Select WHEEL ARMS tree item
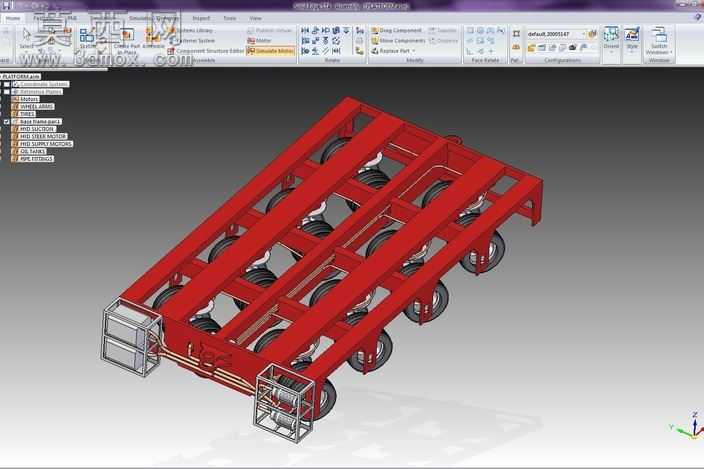This screenshot has height=469, width=704. pos(37,107)
